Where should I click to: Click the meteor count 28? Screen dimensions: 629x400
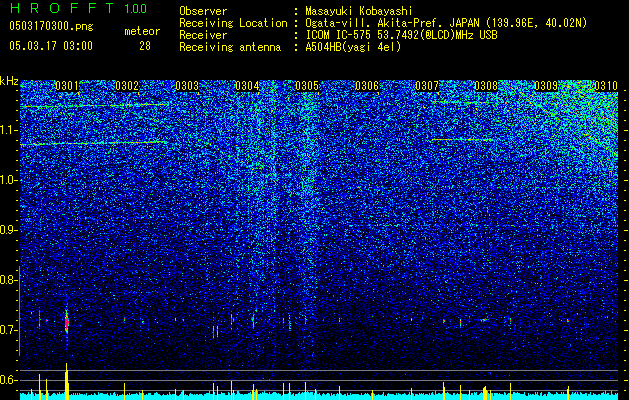(x=145, y=46)
